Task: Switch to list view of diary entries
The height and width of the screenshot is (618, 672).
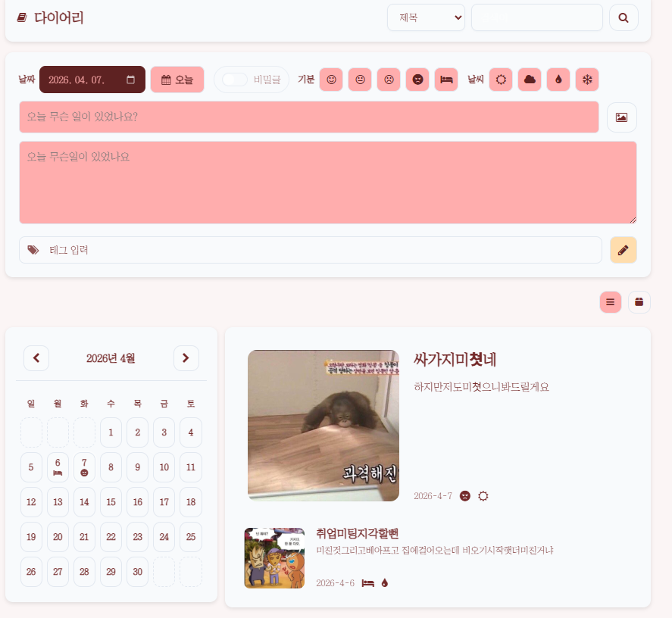Action: (x=610, y=301)
